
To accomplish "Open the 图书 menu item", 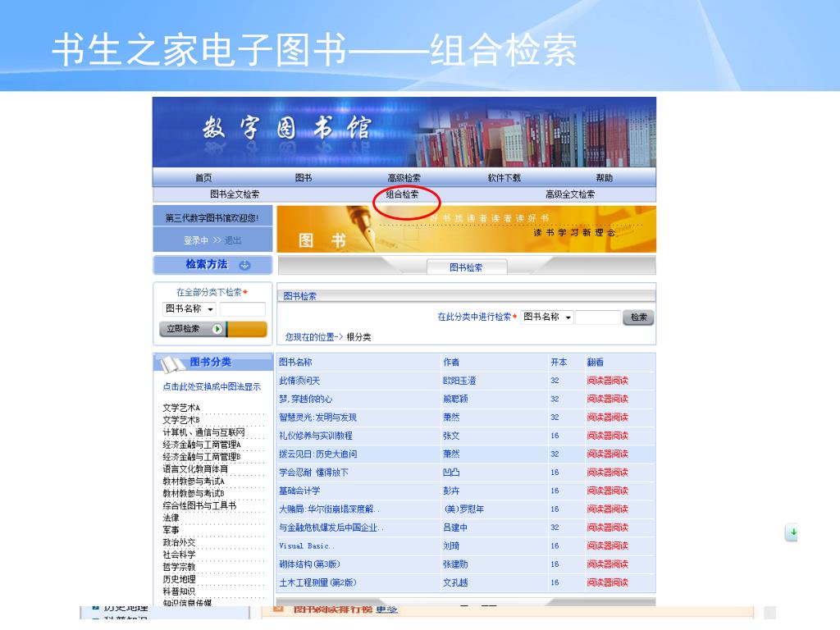I will coord(304,178).
